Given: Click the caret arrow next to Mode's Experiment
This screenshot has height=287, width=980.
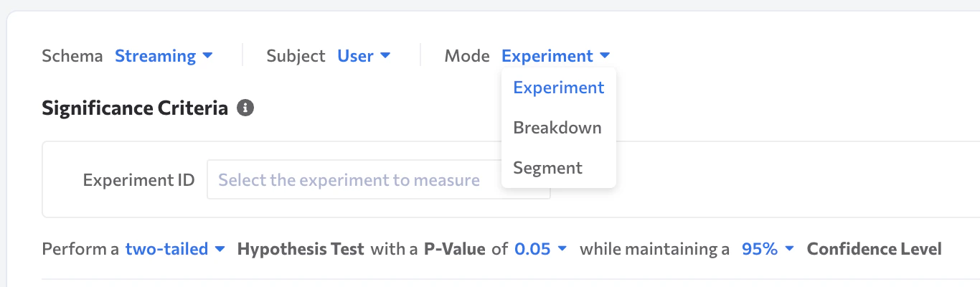Looking at the screenshot, I should (605, 56).
